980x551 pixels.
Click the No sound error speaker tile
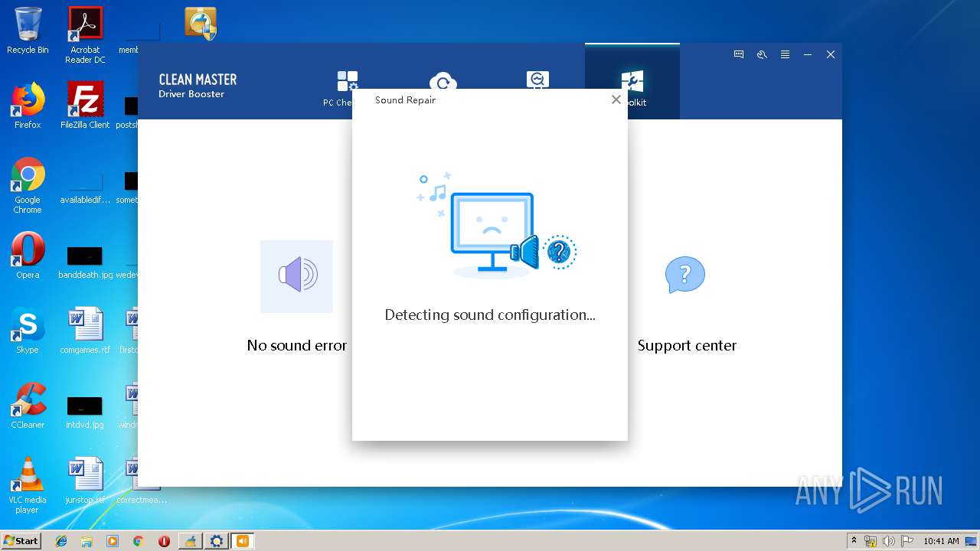(x=296, y=276)
